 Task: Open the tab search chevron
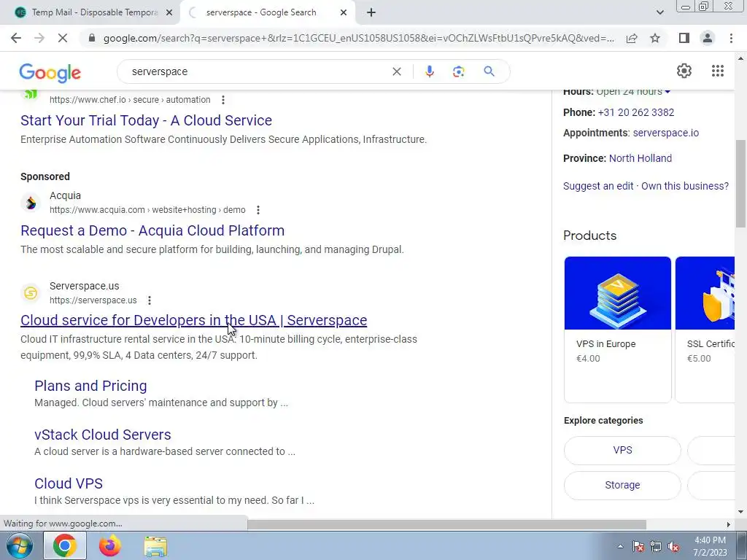(x=659, y=12)
